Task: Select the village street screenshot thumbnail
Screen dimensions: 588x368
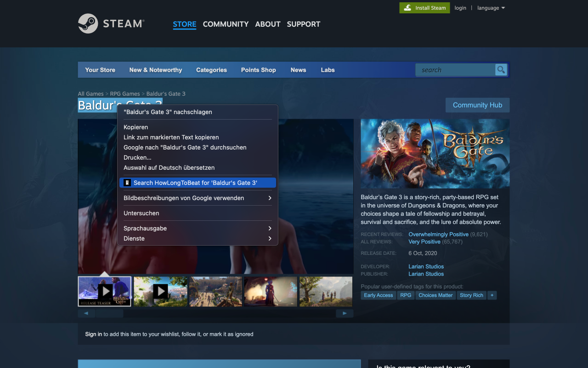Action: [215, 291]
